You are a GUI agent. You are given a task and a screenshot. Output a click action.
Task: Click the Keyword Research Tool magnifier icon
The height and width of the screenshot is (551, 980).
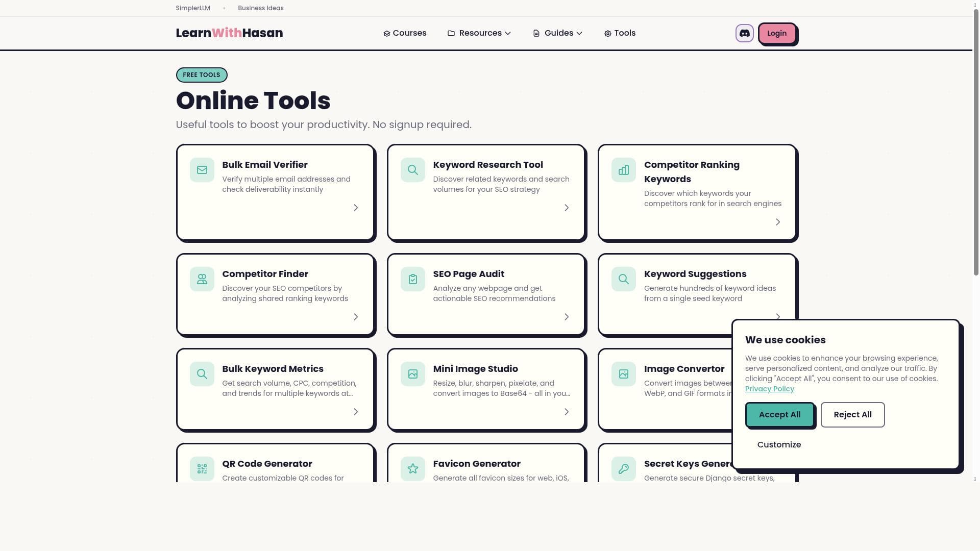coord(413,170)
